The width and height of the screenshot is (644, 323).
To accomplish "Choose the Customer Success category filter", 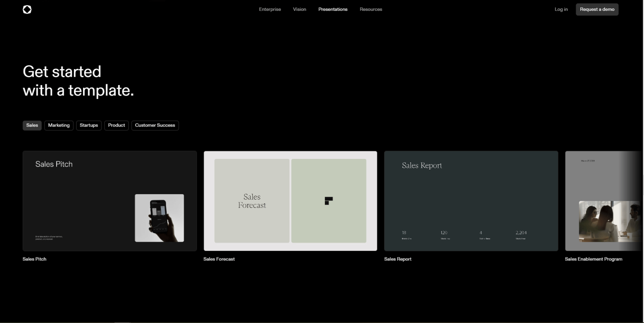I will pyautogui.click(x=155, y=125).
